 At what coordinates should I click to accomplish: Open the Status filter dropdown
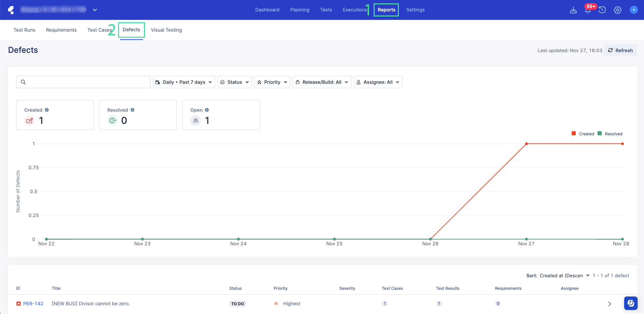tap(235, 82)
